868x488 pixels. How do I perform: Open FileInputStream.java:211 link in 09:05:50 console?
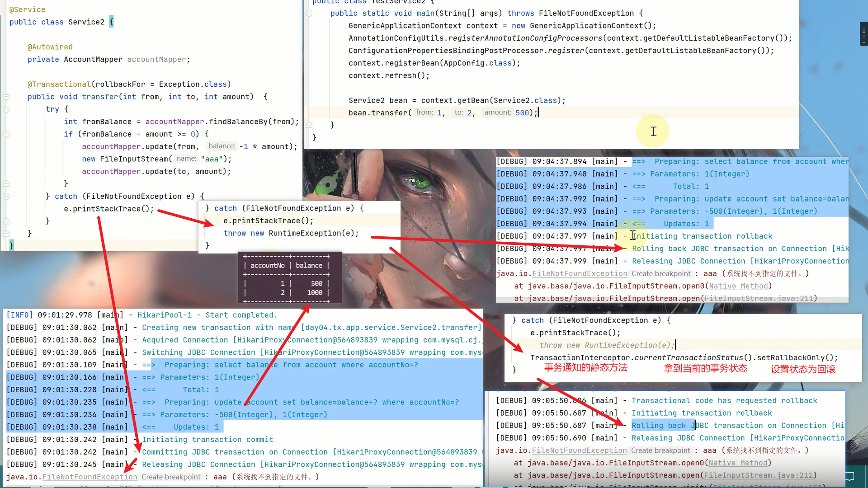tap(758, 475)
